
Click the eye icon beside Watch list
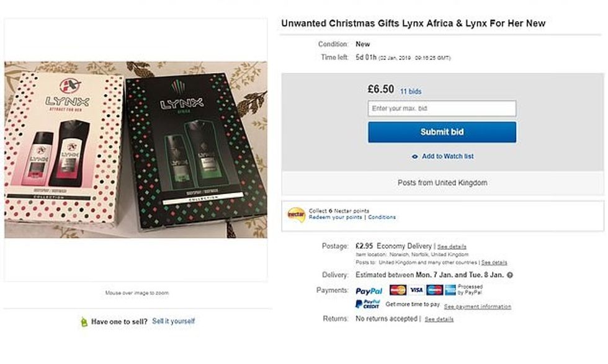pos(415,157)
